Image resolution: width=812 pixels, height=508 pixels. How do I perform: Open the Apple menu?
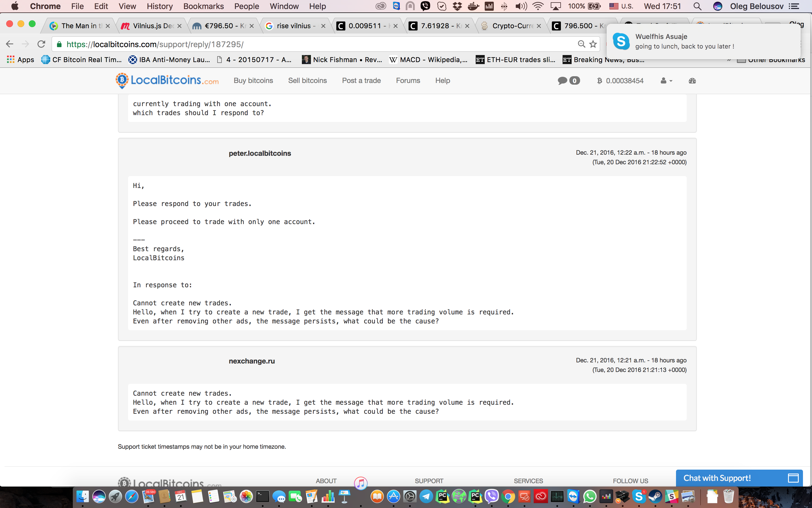[15, 6]
